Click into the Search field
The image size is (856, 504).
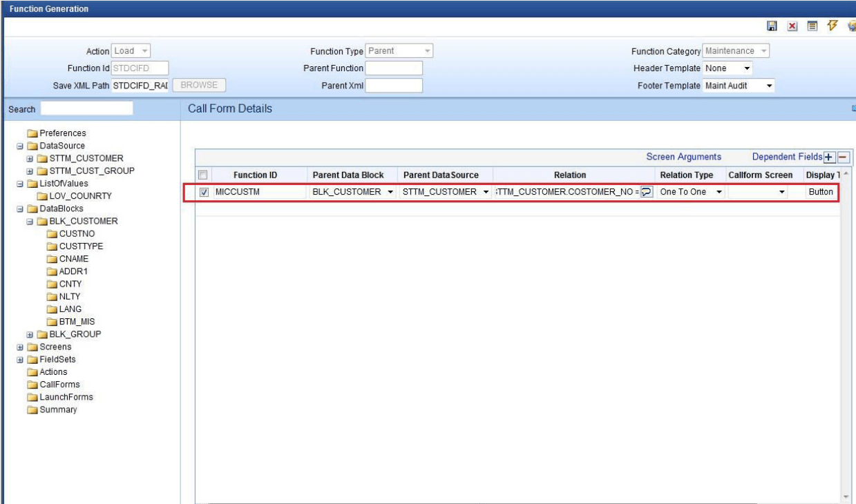coord(87,108)
